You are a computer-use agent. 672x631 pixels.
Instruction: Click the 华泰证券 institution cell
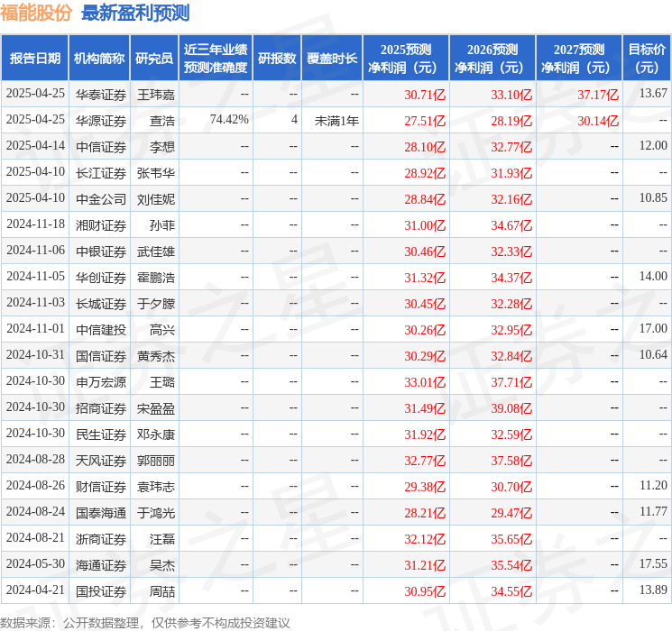(101, 95)
